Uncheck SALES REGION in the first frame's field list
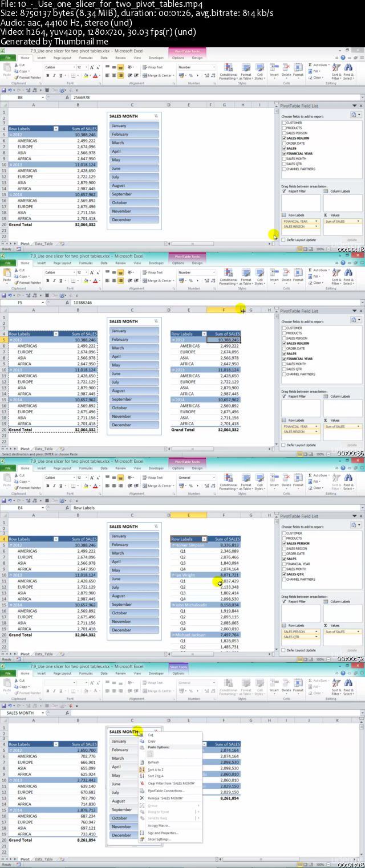 click(x=284, y=138)
